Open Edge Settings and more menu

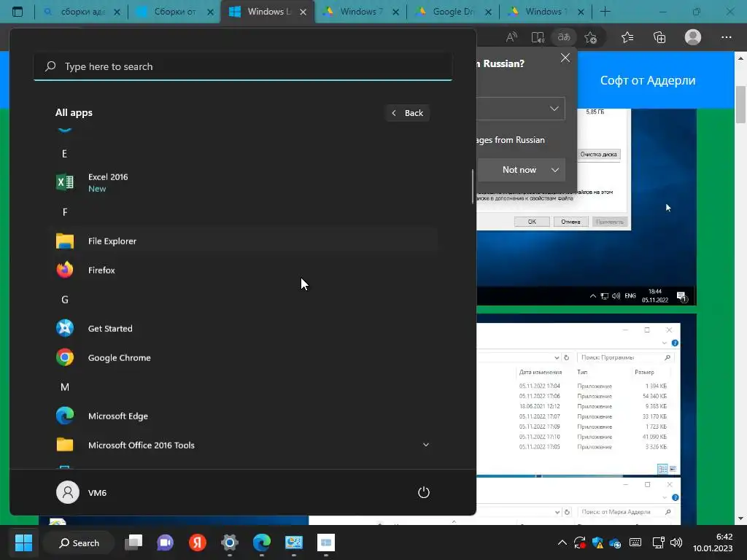(726, 37)
